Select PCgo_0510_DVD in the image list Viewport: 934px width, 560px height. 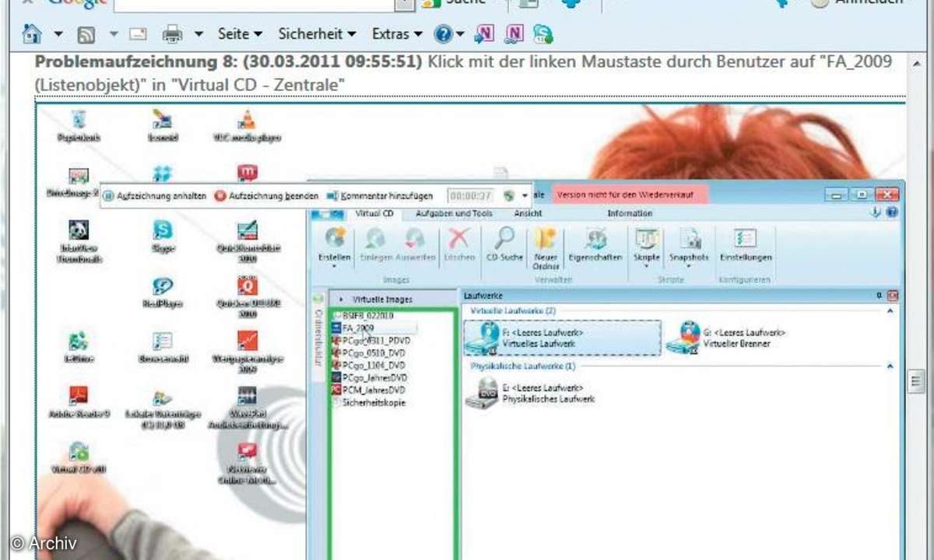click(x=368, y=353)
